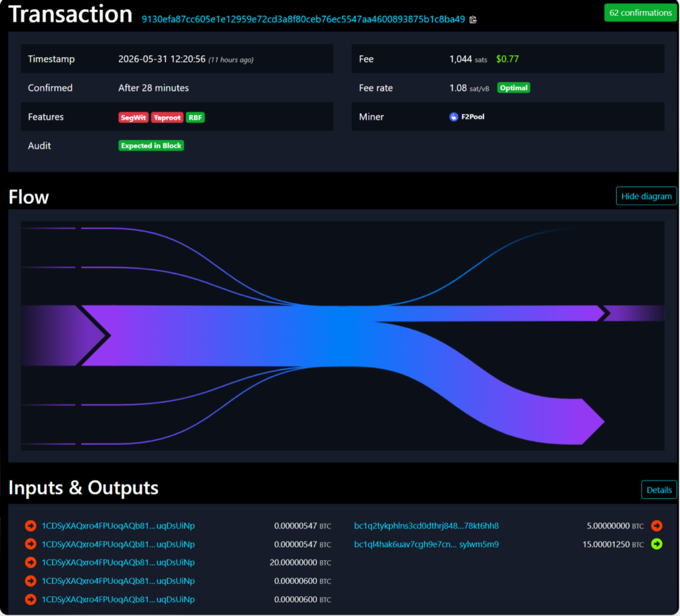Click the Inputs & Outputs heading
680x616 pixels.
(83, 488)
